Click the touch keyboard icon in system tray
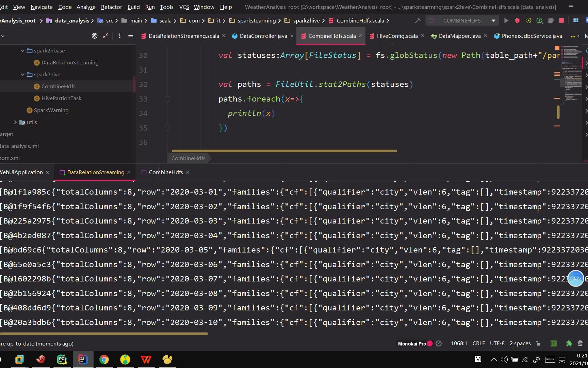 pos(550,359)
